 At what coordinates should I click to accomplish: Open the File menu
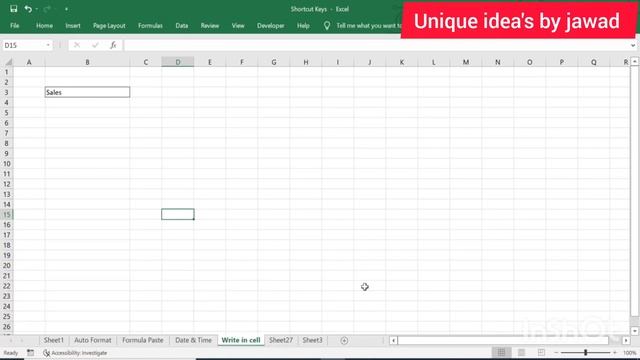coord(15,25)
